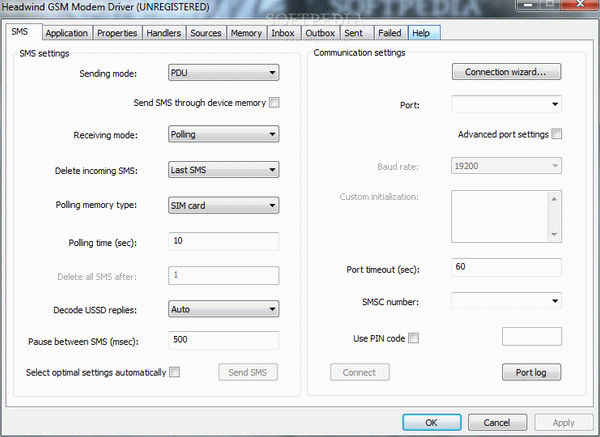Screen dimensions: 600x437
Task: Go to the Handlers tab
Action: pyautogui.click(x=164, y=33)
